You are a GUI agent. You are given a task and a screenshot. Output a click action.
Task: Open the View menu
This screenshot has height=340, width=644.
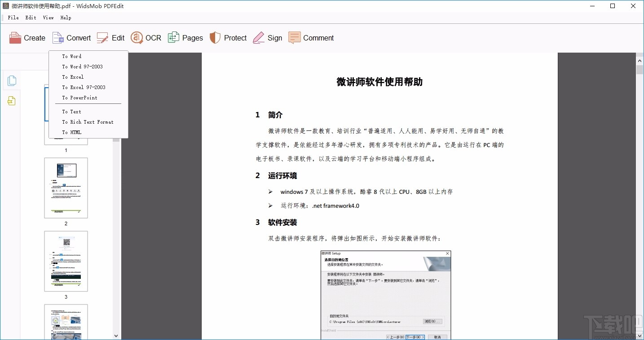pos(48,18)
